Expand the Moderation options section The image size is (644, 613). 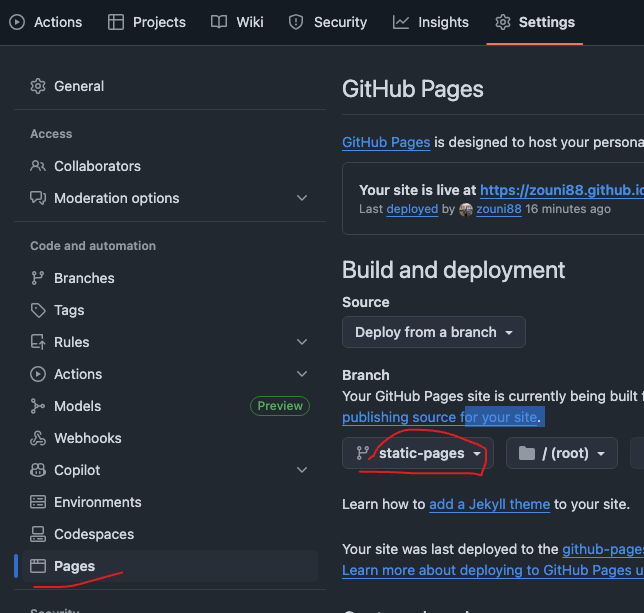pyautogui.click(x=302, y=198)
